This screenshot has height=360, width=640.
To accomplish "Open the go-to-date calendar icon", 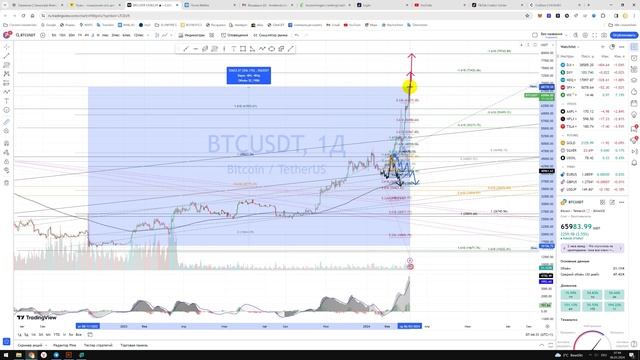I will [x=90, y=335].
